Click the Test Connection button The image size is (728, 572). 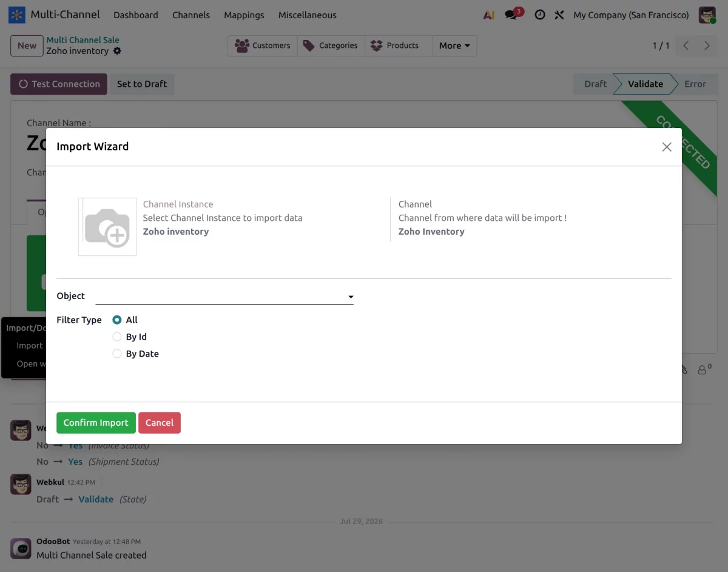(x=59, y=84)
